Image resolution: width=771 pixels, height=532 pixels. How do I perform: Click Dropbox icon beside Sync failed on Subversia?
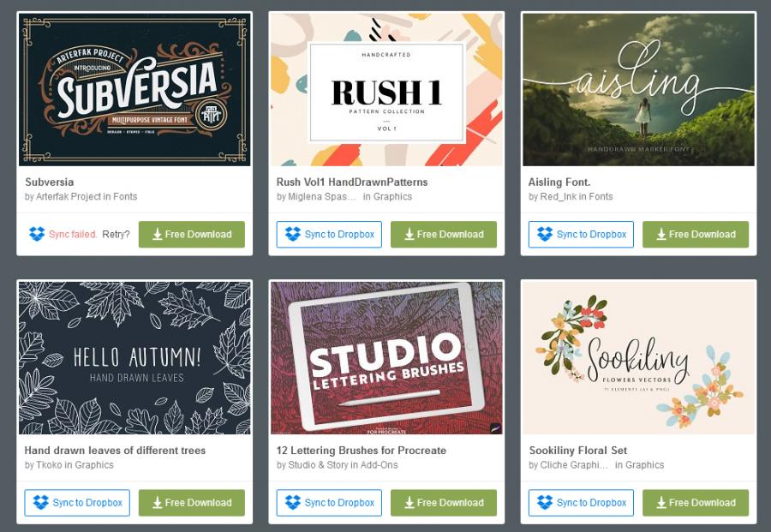tap(37, 234)
